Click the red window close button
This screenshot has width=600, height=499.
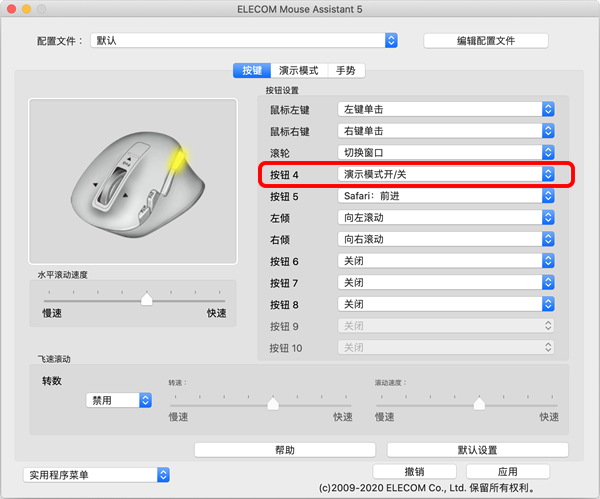(x=11, y=9)
